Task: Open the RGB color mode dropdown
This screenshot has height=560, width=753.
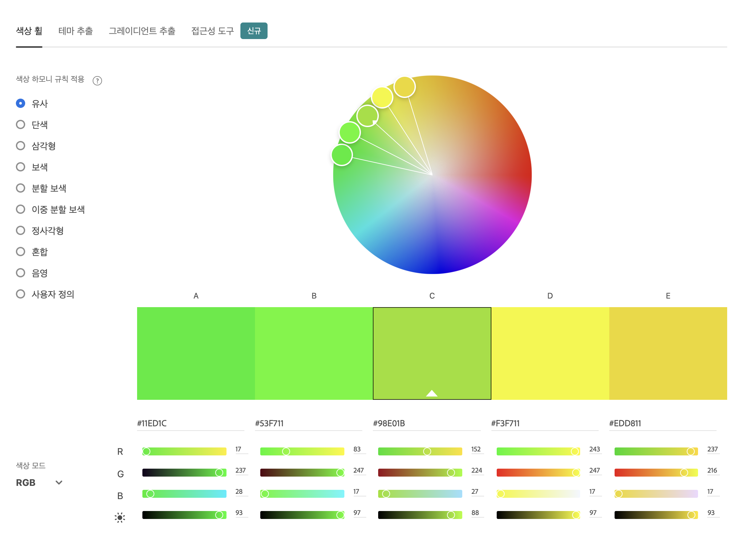Action: point(39,482)
